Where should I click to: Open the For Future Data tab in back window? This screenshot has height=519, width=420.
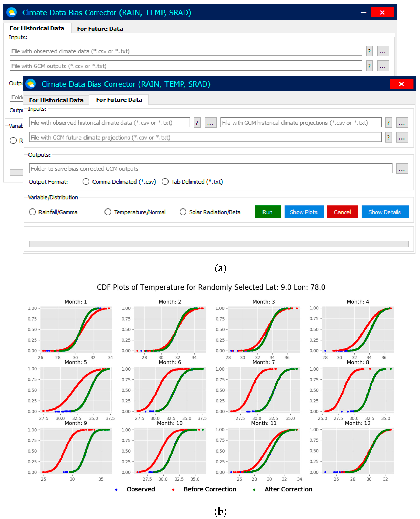click(100, 29)
